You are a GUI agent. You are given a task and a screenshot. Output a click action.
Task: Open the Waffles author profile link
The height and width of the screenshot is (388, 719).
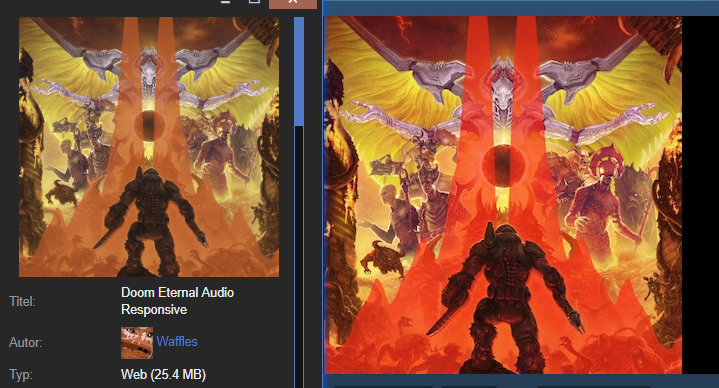pyautogui.click(x=177, y=342)
